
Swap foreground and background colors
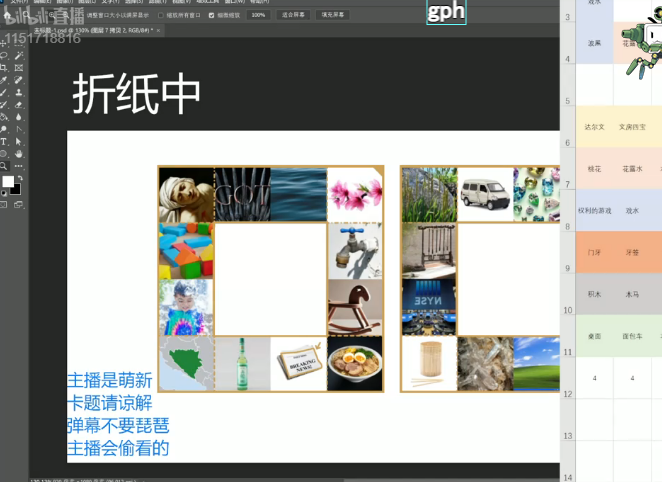[21, 175]
